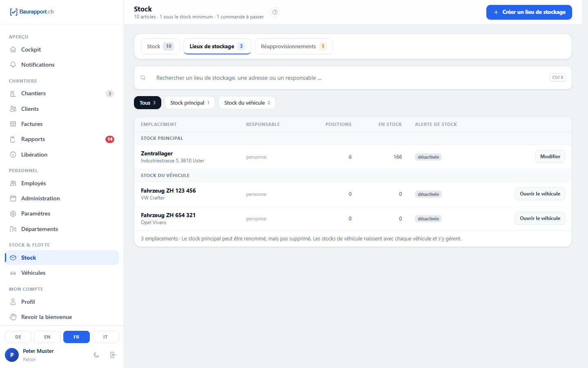
Task: Click the Baurapport.ch logo
Action: pos(31,12)
